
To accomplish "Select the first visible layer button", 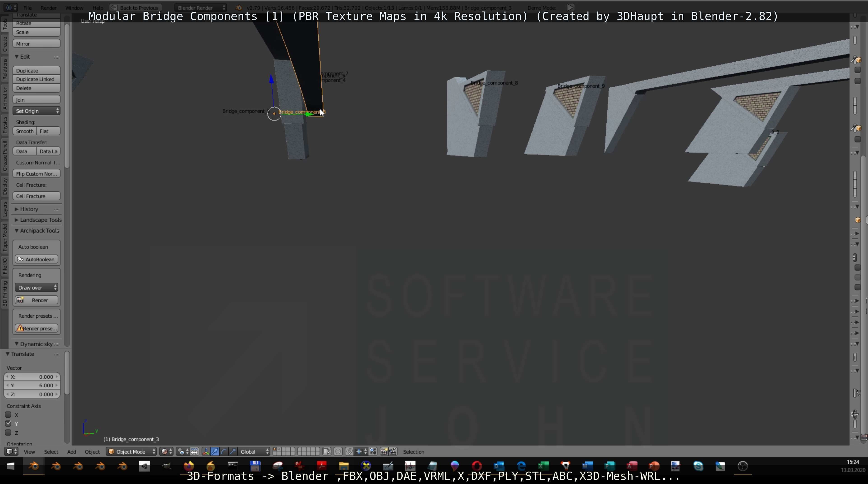I will [275, 449].
